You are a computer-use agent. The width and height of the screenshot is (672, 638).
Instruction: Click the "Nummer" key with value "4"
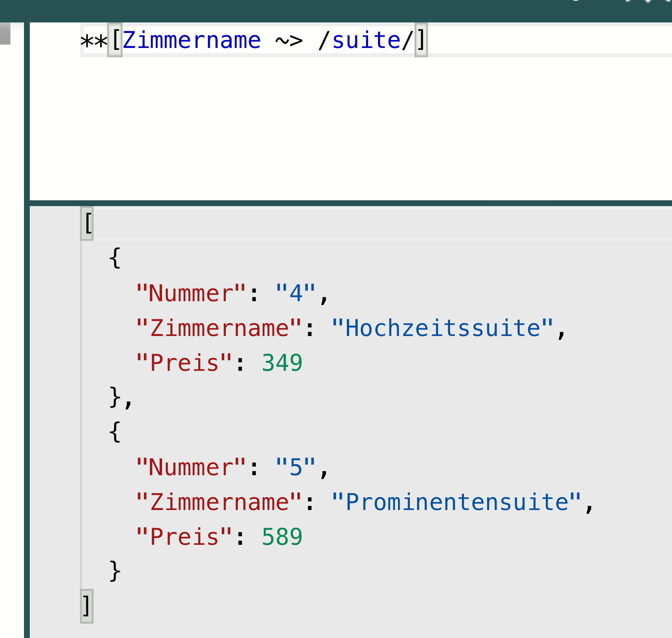coord(191,293)
